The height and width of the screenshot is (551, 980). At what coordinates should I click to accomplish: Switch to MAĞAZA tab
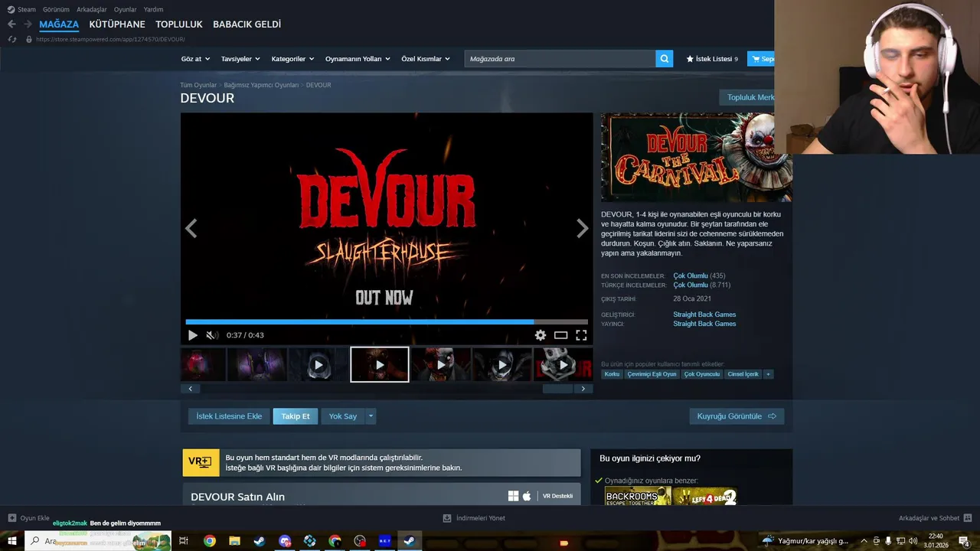pyautogui.click(x=59, y=24)
